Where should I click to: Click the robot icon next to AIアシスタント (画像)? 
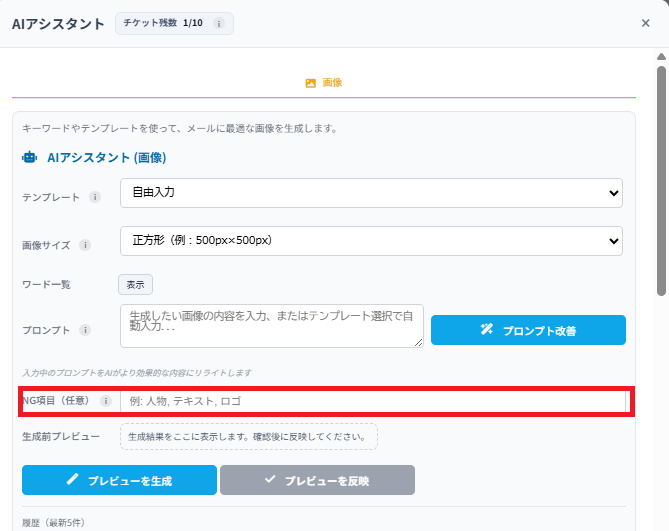(x=29, y=157)
